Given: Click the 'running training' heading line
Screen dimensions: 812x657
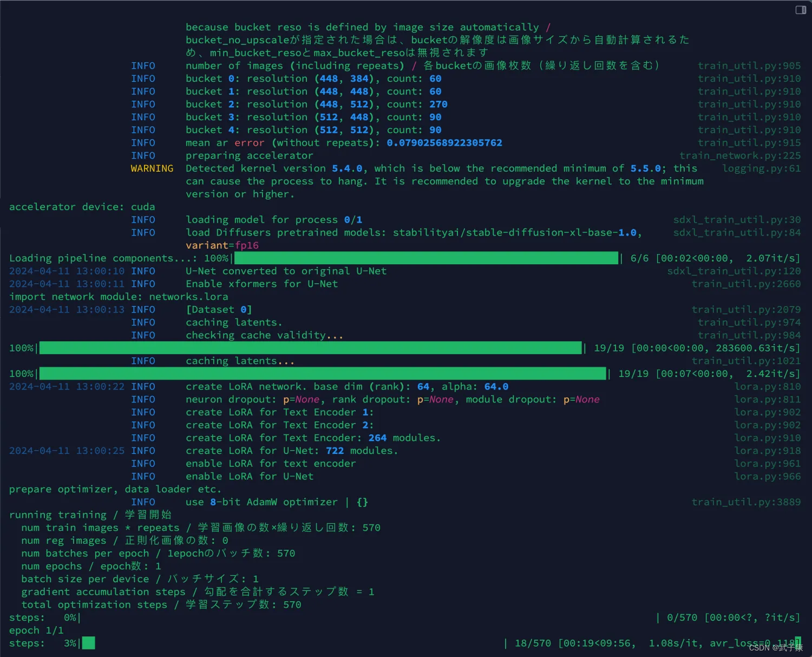Looking at the screenshot, I should 90,515.
